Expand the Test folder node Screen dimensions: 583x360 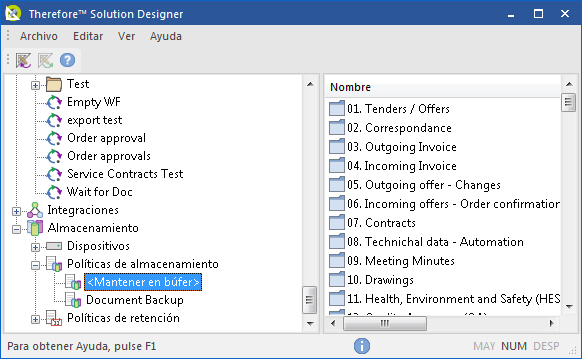(x=35, y=86)
